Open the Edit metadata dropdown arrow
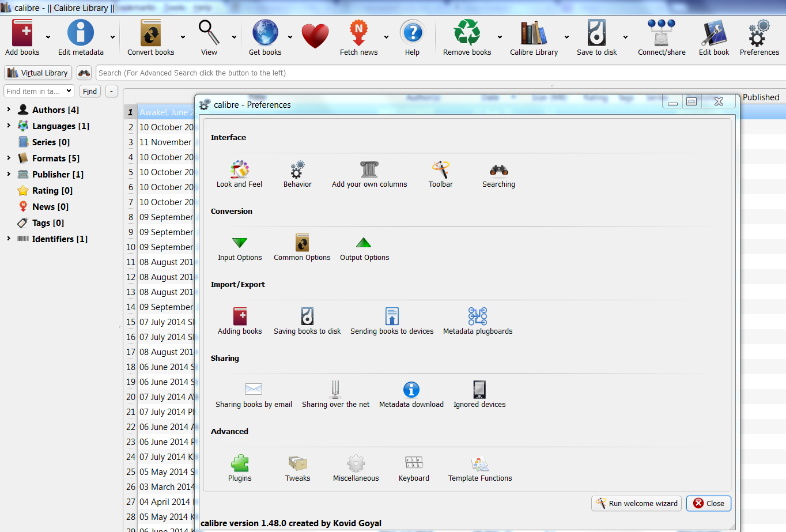The image size is (786, 532). 112,37
